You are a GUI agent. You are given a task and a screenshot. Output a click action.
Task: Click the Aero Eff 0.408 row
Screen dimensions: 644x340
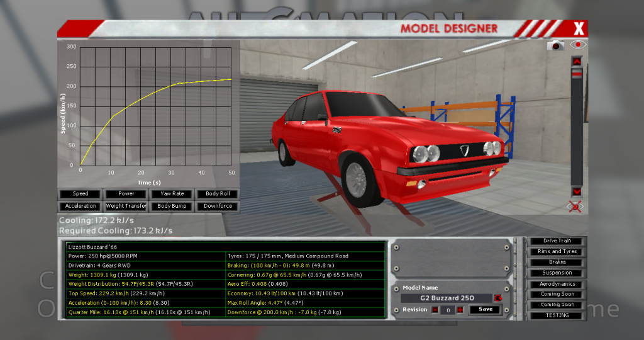coord(306,284)
